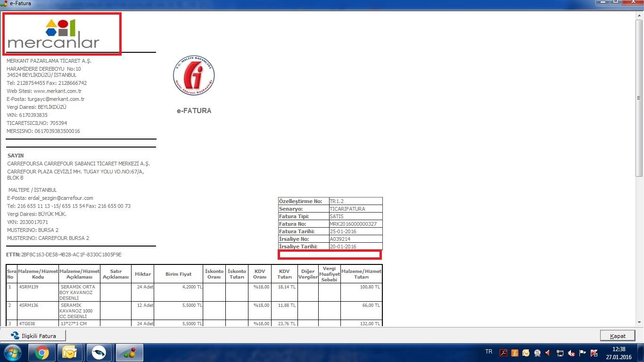Click the orange speaker tray icon

(548, 353)
